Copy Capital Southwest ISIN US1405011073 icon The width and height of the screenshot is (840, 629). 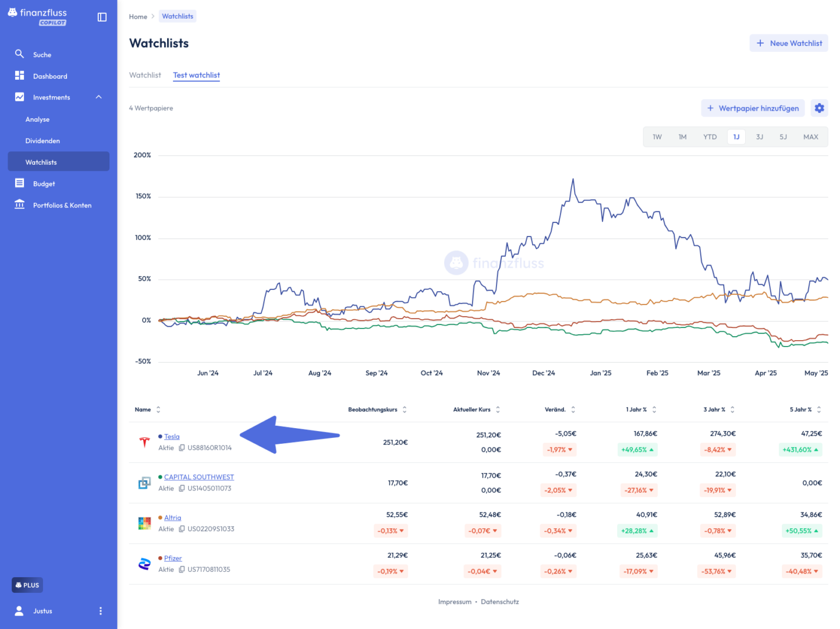pyautogui.click(x=182, y=489)
